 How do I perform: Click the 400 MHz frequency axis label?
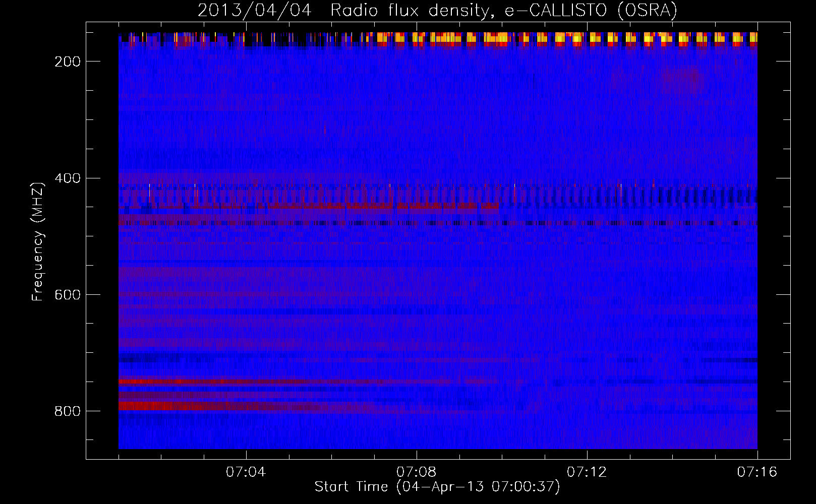pyautogui.click(x=68, y=178)
